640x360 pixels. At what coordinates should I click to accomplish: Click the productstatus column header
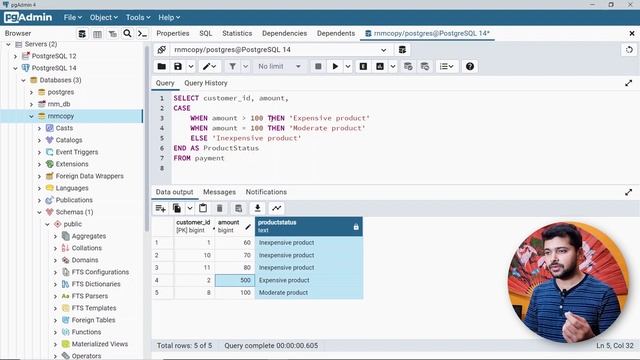[x=309, y=226]
